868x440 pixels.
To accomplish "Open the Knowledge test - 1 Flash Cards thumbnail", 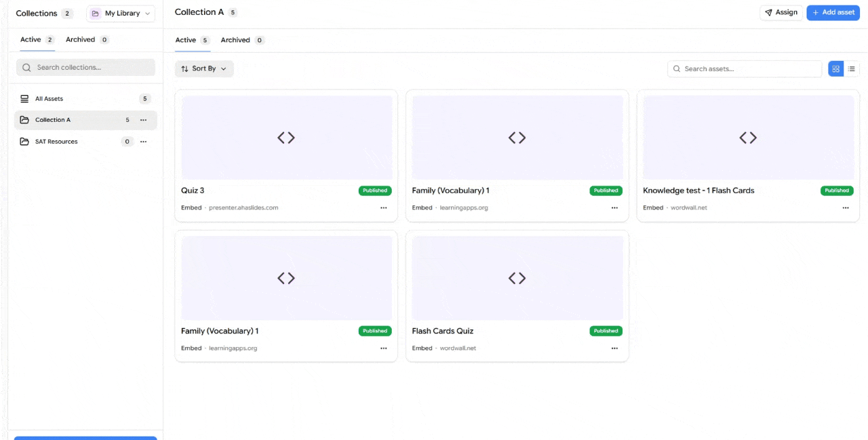I will click(748, 138).
